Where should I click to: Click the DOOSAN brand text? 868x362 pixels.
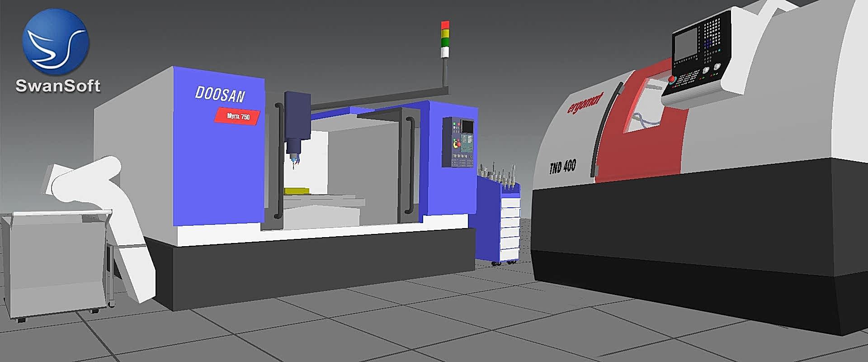[x=220, y=95]
